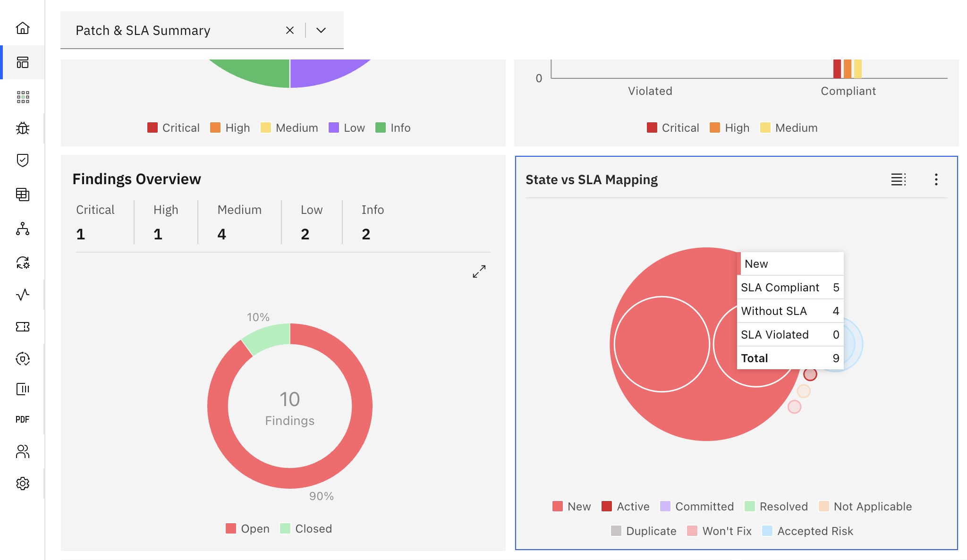The width and height of the screenshot is (967, 560).
Task: Open the ticket sidebar icon
Action: coord(23,327)
